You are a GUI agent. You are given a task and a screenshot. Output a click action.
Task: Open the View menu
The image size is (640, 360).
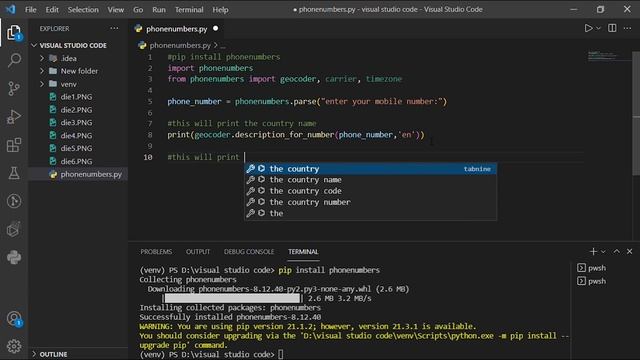[116, 9]
